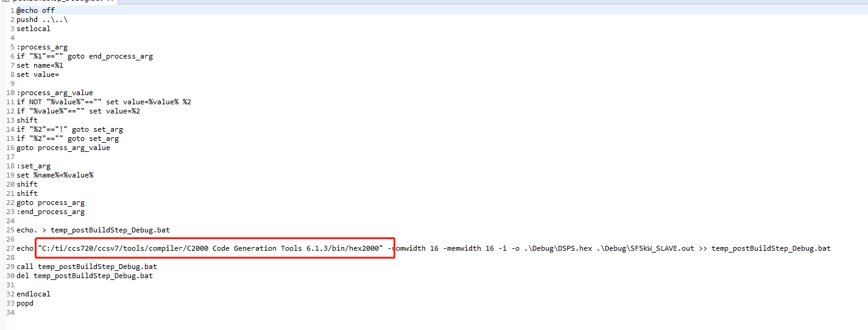Click the ':process_arg' label on line 5
Viewport: 868px width, 330px height.
[42, 47]
